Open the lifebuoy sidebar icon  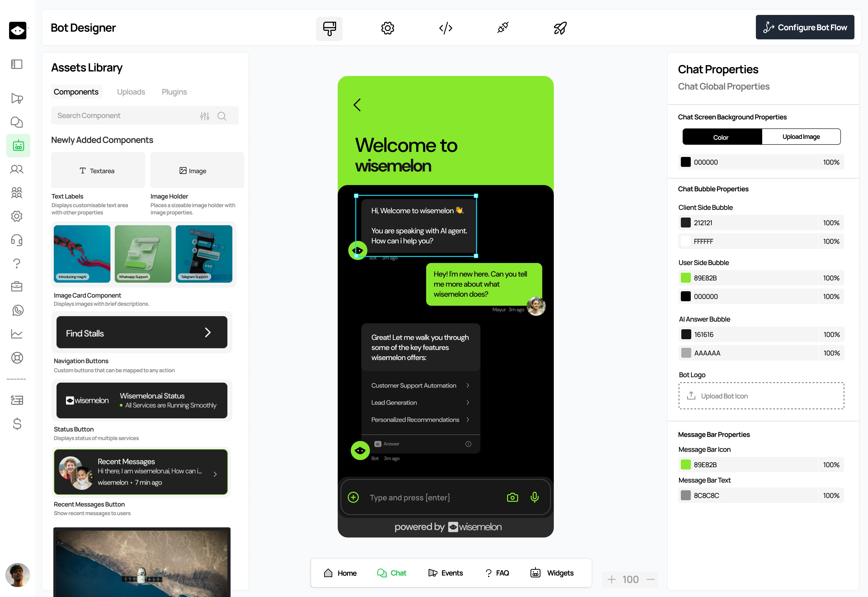point(17,358)
